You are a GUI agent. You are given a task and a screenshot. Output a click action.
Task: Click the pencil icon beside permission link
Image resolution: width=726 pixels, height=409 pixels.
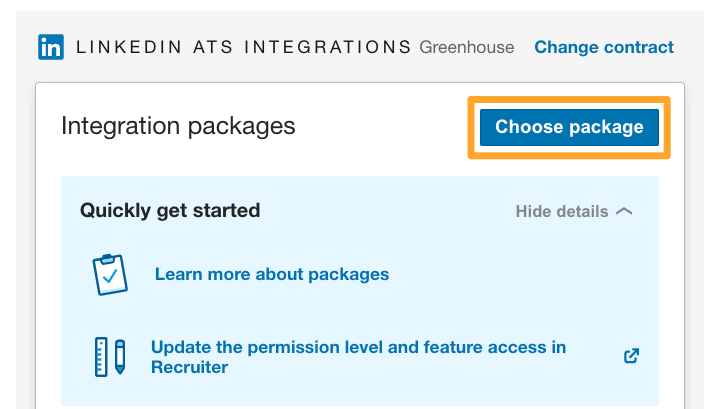click(120, 357)
